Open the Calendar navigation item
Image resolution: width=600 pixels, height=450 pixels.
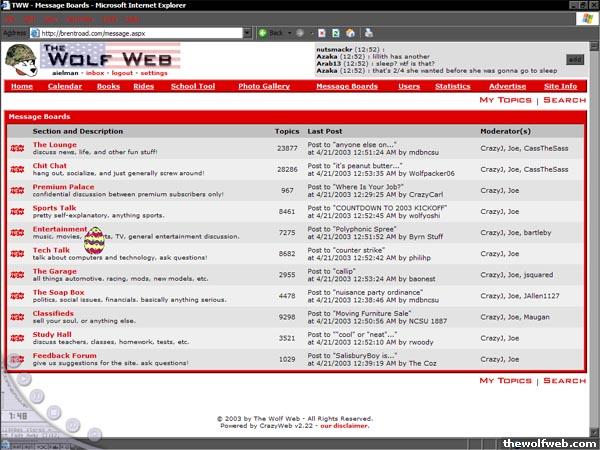coord(65,87)
